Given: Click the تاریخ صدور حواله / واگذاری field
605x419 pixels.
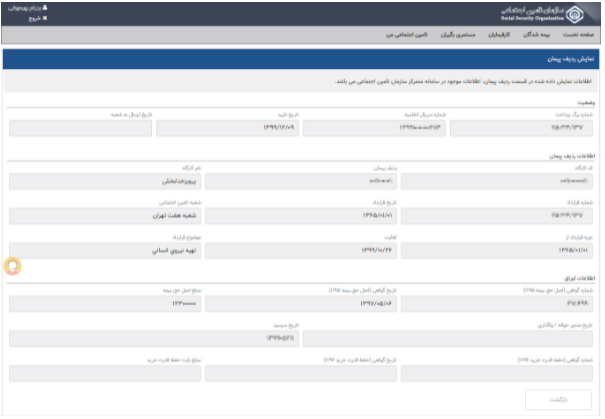Looking at the screenshot, I should (448, 339).
